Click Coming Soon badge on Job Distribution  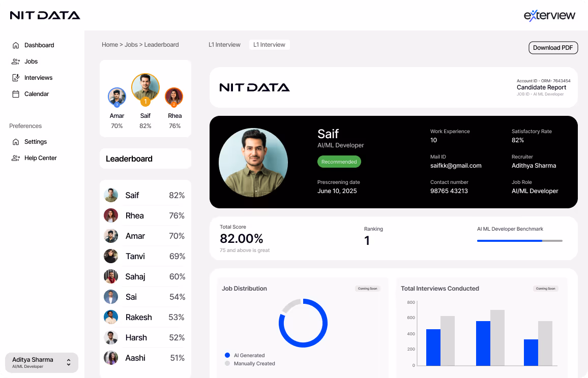[x=367, y=289]
